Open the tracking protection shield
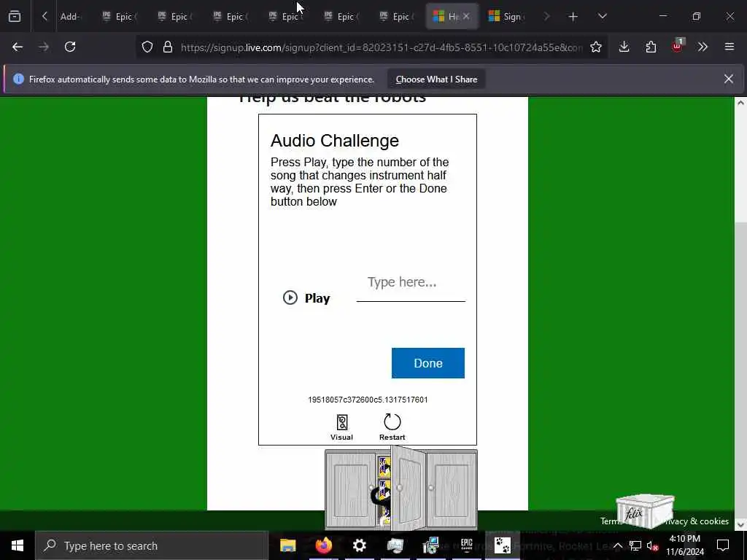Image resolution: width=747 pixels, height=560 pixels. point(147,47)
